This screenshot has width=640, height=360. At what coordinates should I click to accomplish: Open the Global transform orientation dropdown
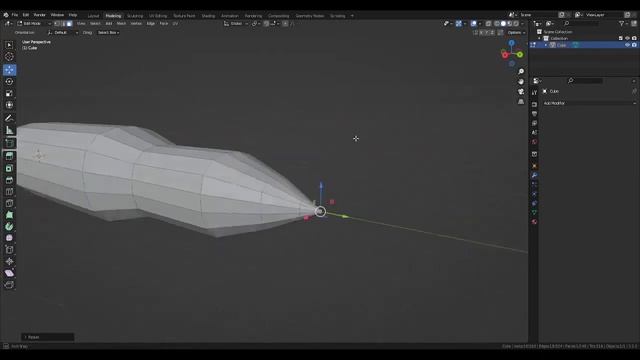236,24
